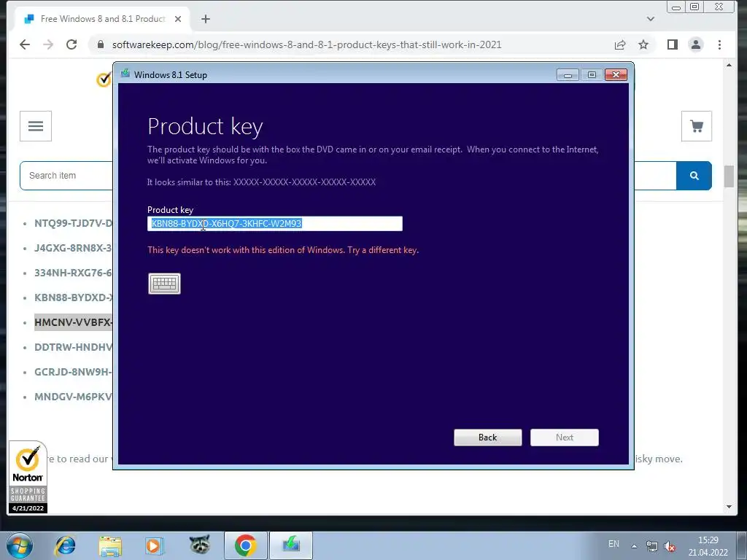
Task: Launch Internet Explorer from the taskbar
Action: tap(65, 545)
